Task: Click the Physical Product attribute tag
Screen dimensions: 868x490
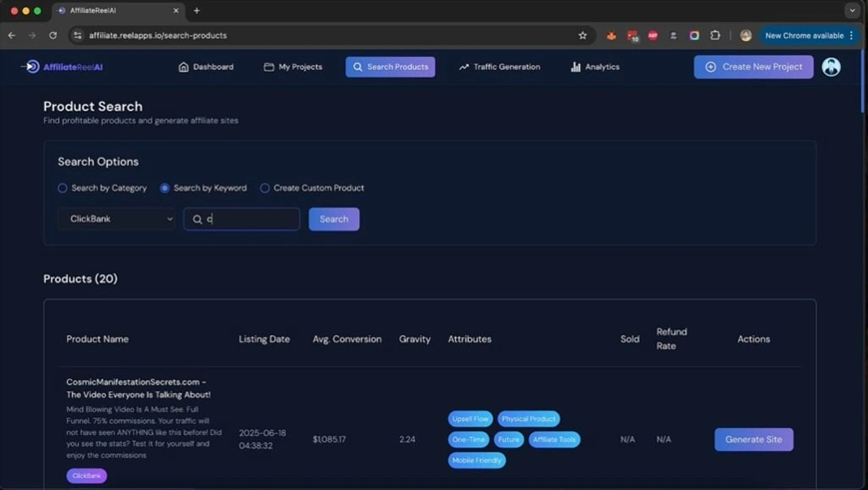Action: (x=528, y=419)
